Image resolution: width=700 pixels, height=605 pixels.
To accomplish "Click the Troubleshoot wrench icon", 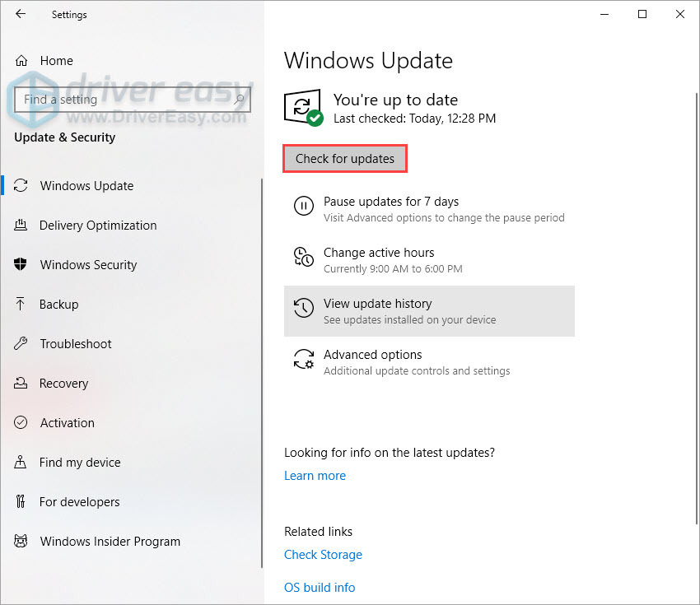I will click(x=21, y=343).
